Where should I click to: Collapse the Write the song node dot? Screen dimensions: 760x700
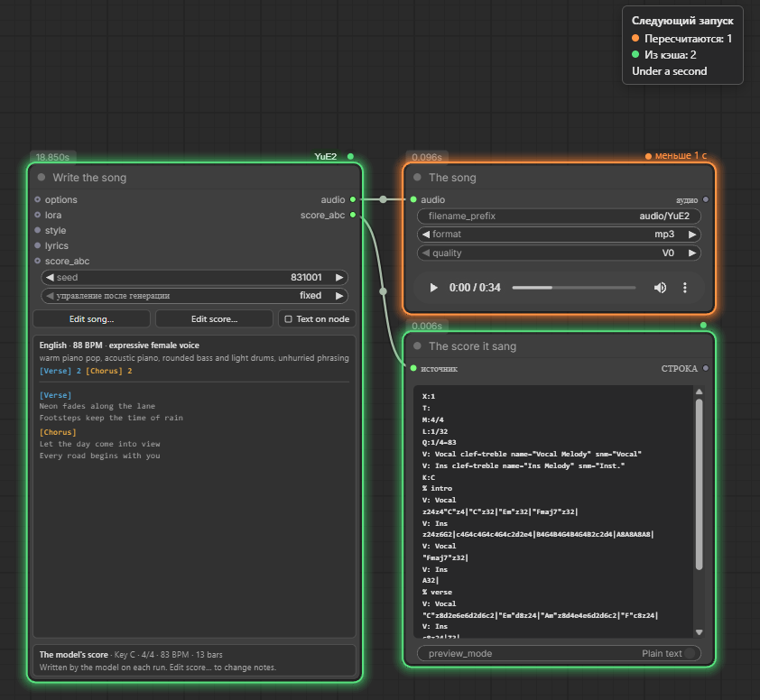click(x=42, y=178)
